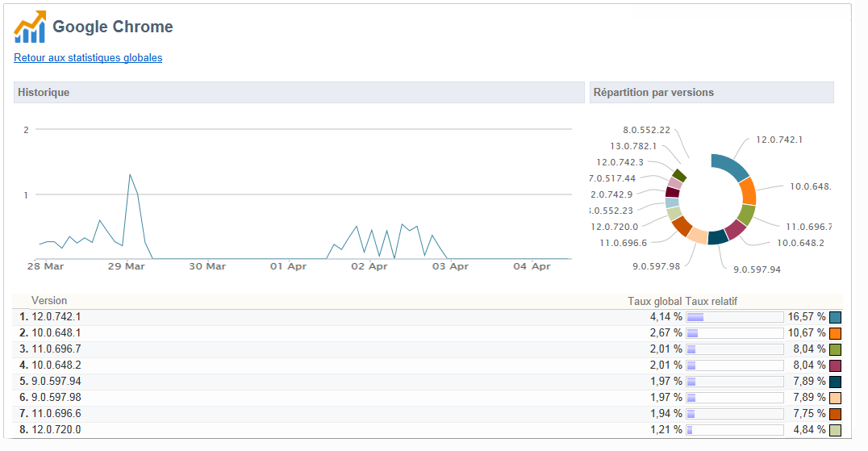The image size is (868, 451).
Task: Select version row 2. 10.0.648.1
Action: 428,332
